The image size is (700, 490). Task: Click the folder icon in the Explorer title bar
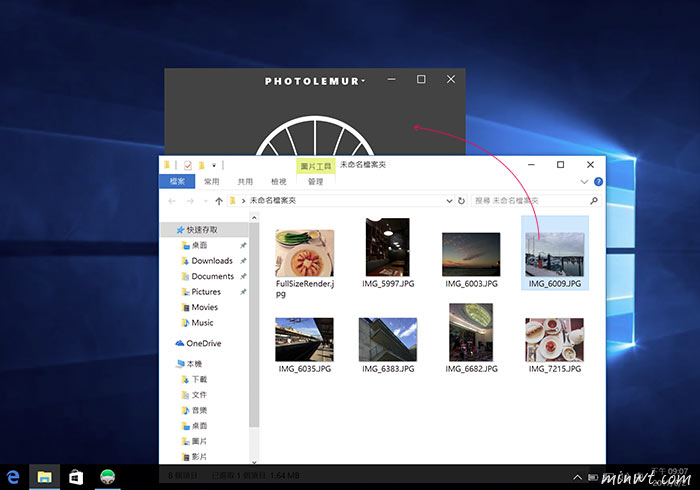167,165
